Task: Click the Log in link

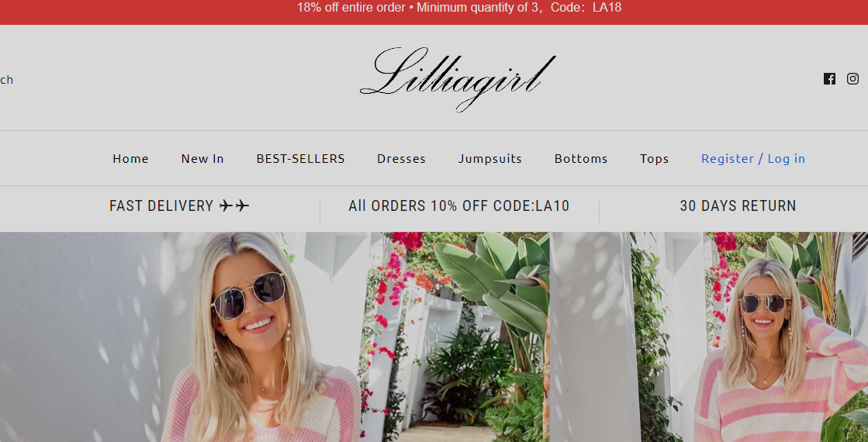Action: (x=786, y=159)
